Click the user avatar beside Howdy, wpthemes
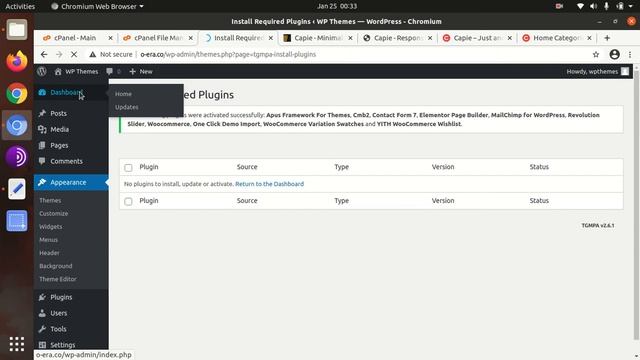This screenshot has width=640, height=360. tap(625, 71)
